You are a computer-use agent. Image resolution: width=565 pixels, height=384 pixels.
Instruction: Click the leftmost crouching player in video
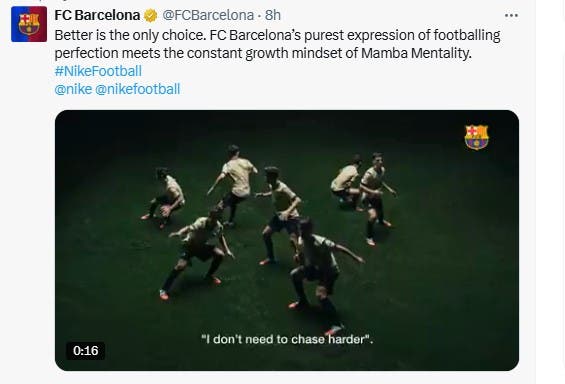point(164,198)
